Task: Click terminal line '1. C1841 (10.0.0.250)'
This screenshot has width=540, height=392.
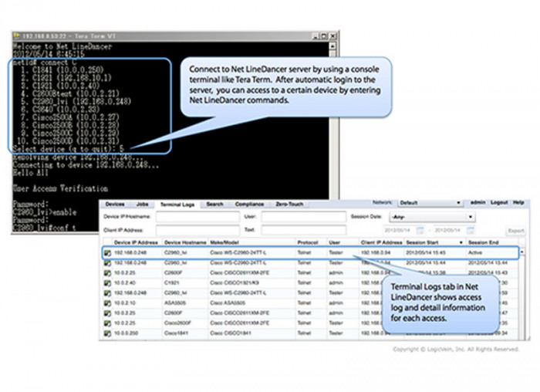Action: click(62, 70)
